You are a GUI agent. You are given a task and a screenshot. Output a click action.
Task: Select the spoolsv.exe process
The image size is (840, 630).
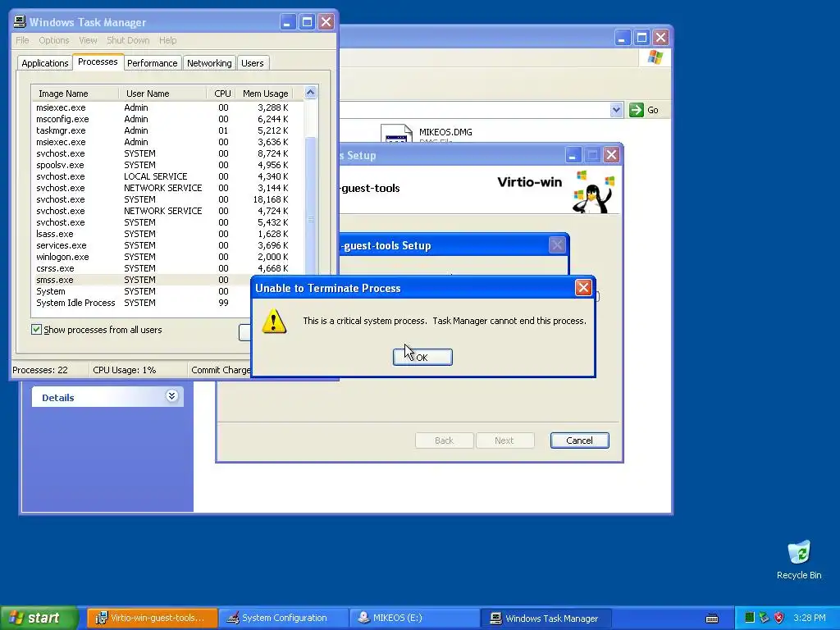(x=167, y=165)
